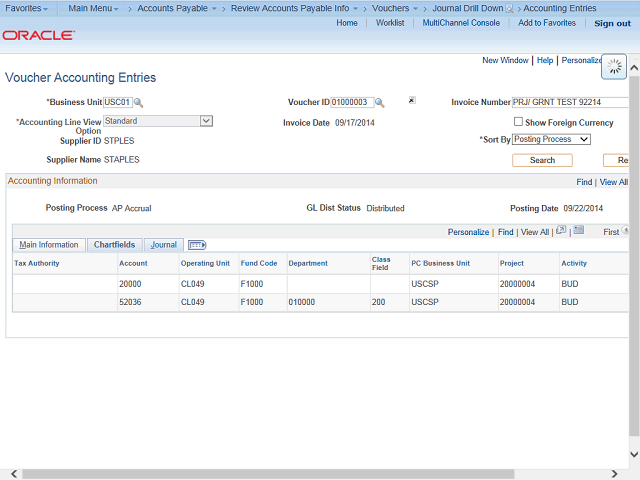Open the Worklist link
This screenshot has height=480, width=640.
click(x=390, y=23)
